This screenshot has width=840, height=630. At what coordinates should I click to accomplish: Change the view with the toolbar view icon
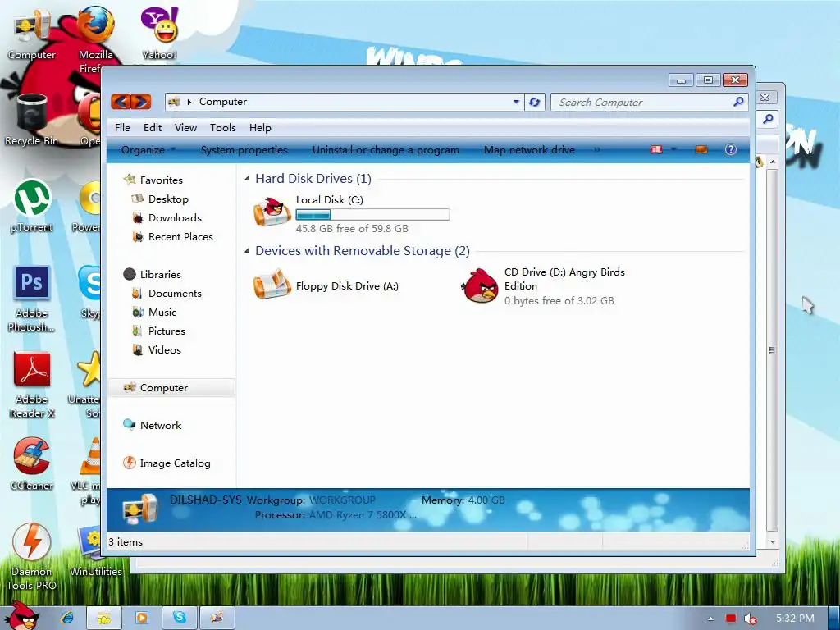[656, 149]
